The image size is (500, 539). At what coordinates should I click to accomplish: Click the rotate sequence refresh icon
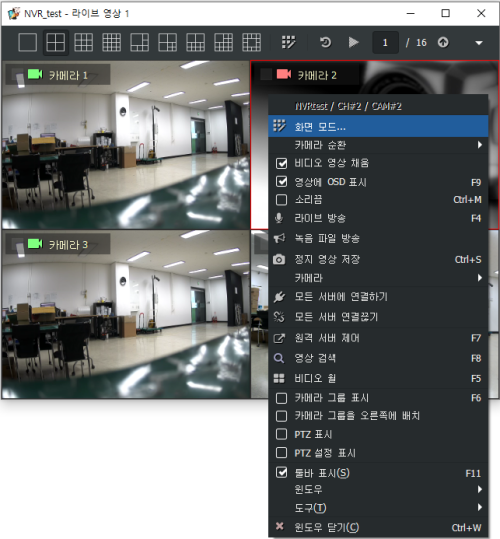[x=325, y=43]
